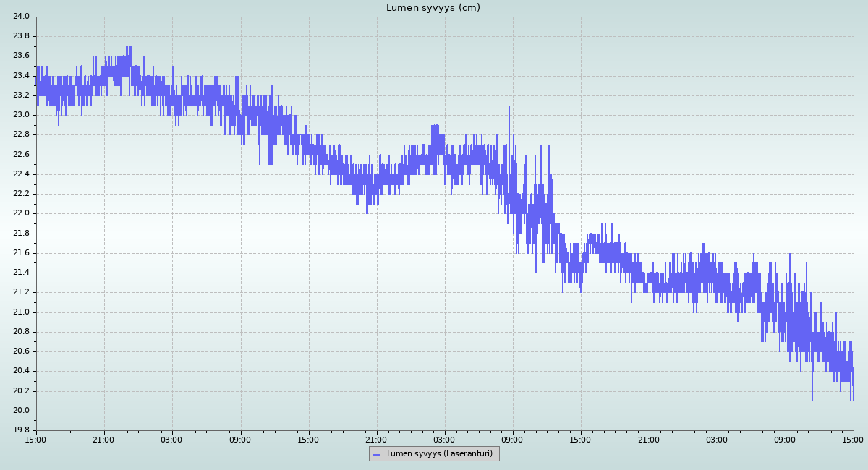
Task: Select the 22.0 y-axis tick label
Action: (21, 213)
